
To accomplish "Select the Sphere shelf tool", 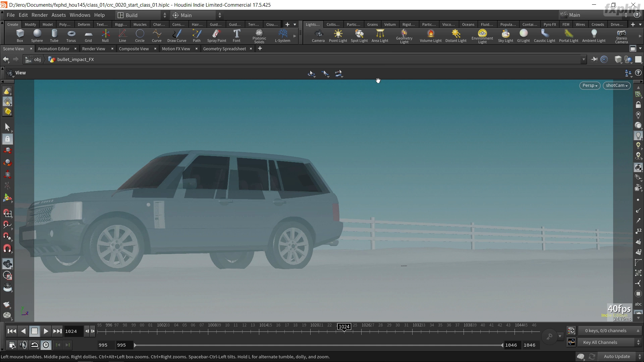I will click(x=37, y=36).
